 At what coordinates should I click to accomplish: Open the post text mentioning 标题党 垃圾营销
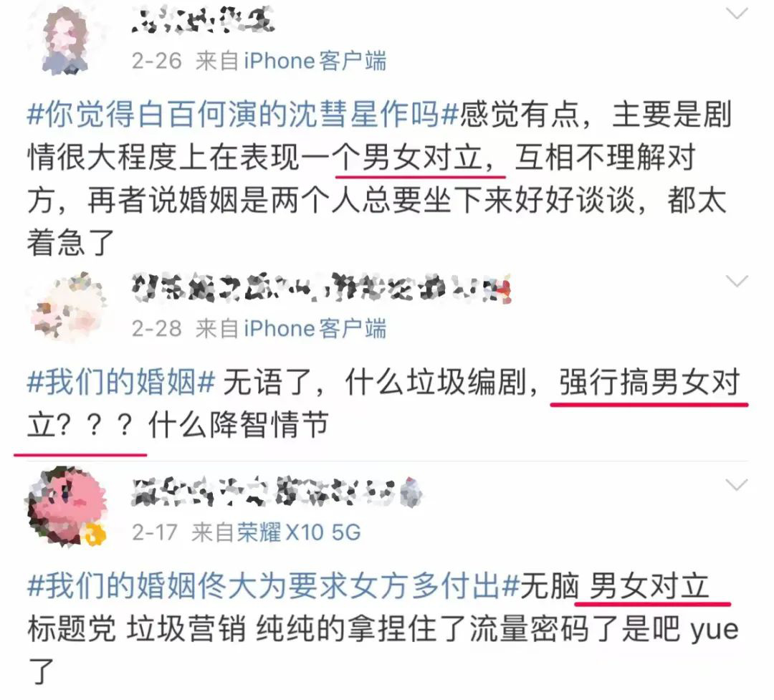click(x=383, y=628)
